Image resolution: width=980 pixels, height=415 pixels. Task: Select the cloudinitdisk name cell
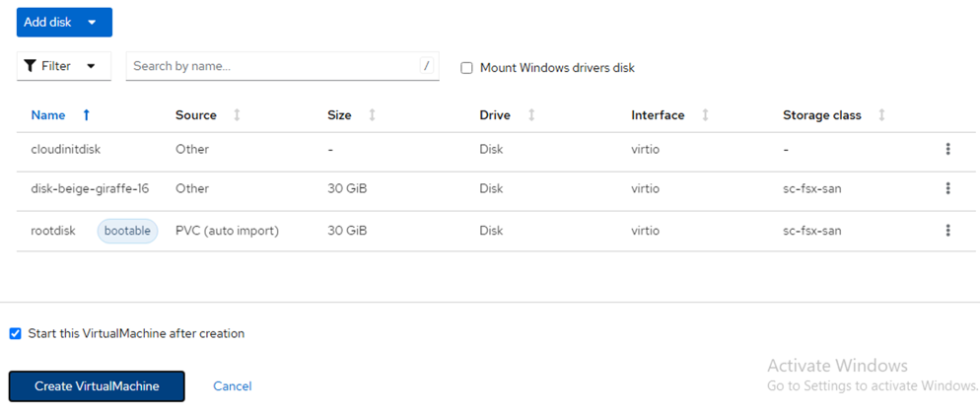[66, 150]
